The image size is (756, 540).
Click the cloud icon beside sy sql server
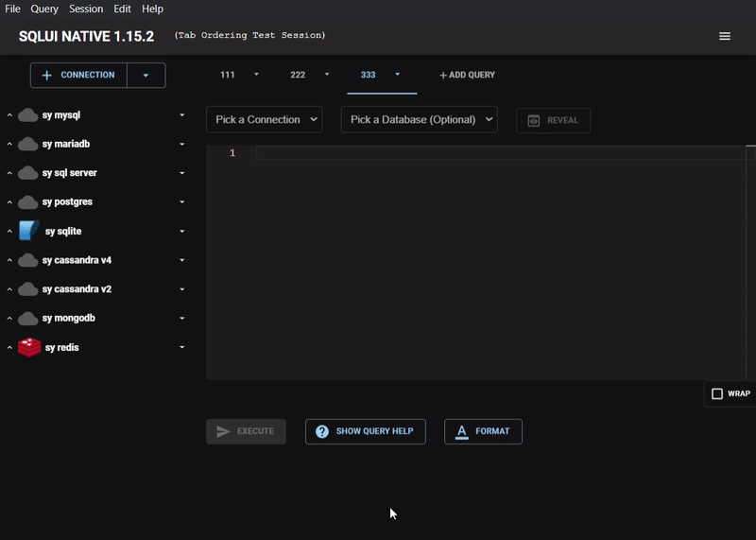(28, 173)
